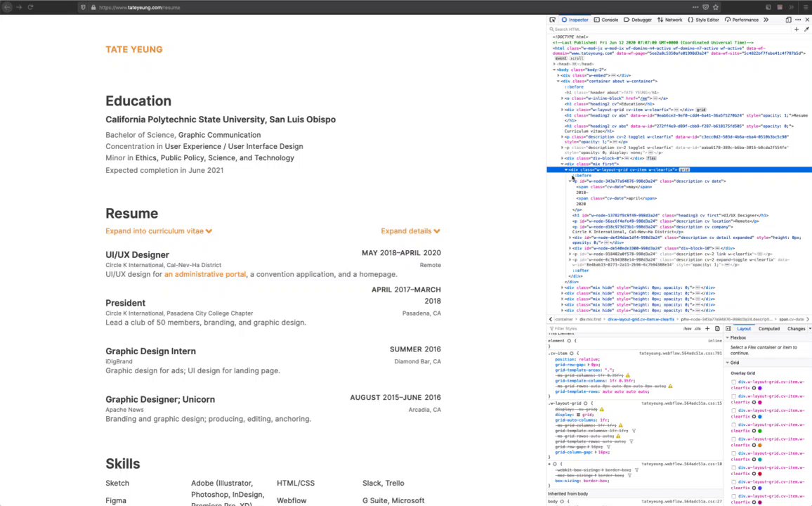
Task: Bookmark this page with the star
Action: 716,7
